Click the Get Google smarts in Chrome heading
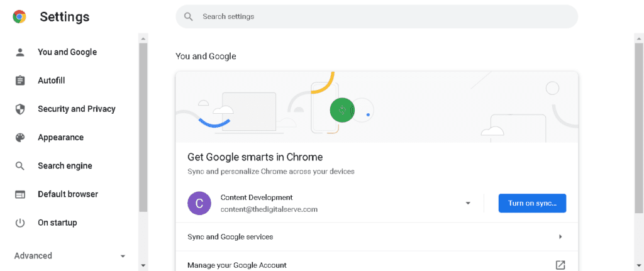The width and height of the screenshot is (644, 271). (255, 157)
